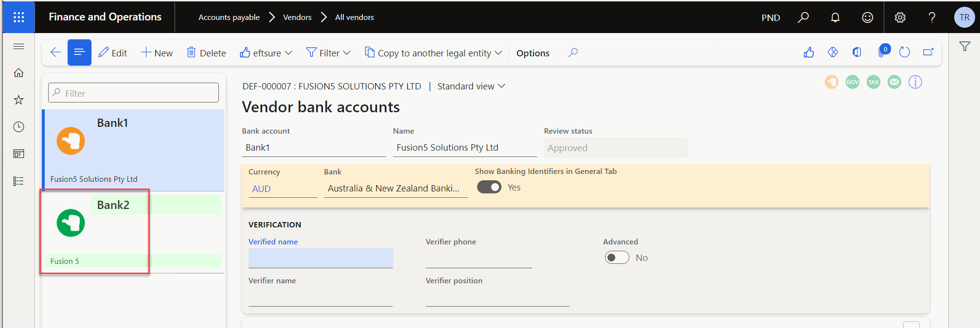The width and height of the screenshot is (980, 328).
Task: Expand the eftsure dropdown
Action: click(x=266, y=53)
